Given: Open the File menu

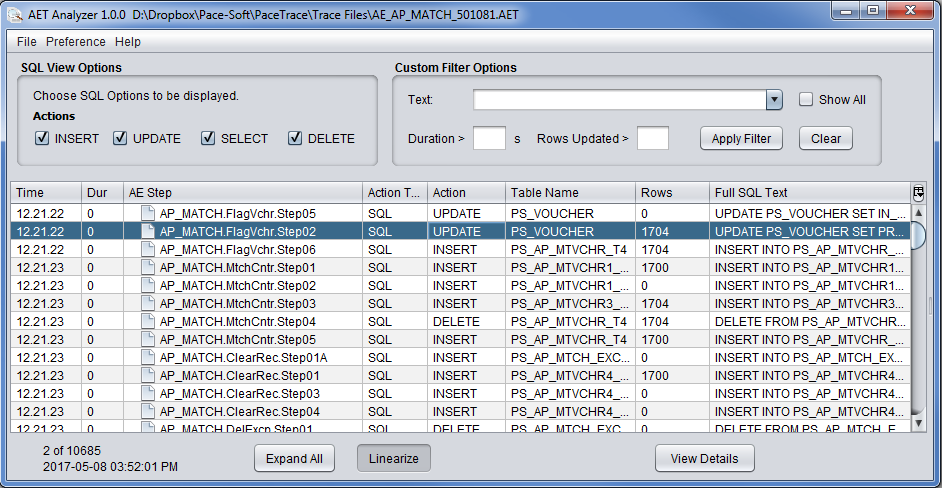Looking at the screenshot, I should pyautogui.click(x=26, y=42).
